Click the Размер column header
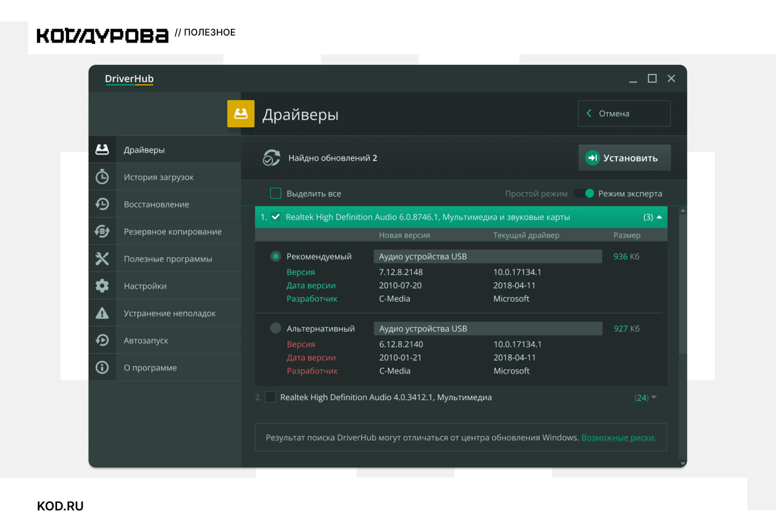The width and height of the screenshot is (776, 532). [627, 235]
